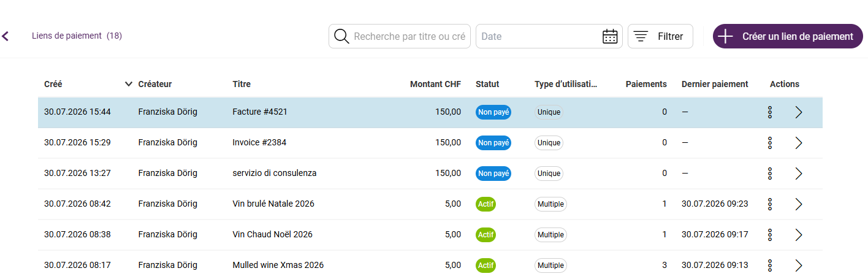Expand details arrow for Facture #4521 row
Viewport: 868px width, 279px height.
[798, 112]
